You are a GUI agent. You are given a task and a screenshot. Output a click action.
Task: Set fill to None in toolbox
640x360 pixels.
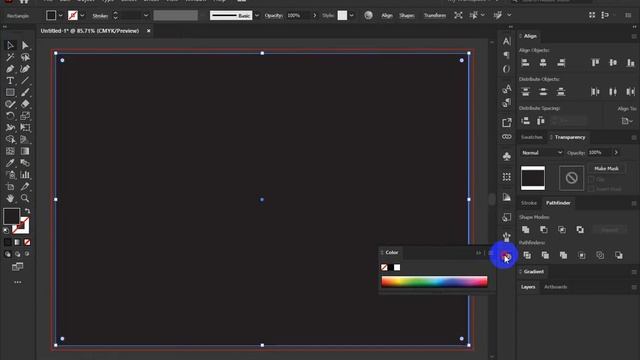tap(27, 242)
